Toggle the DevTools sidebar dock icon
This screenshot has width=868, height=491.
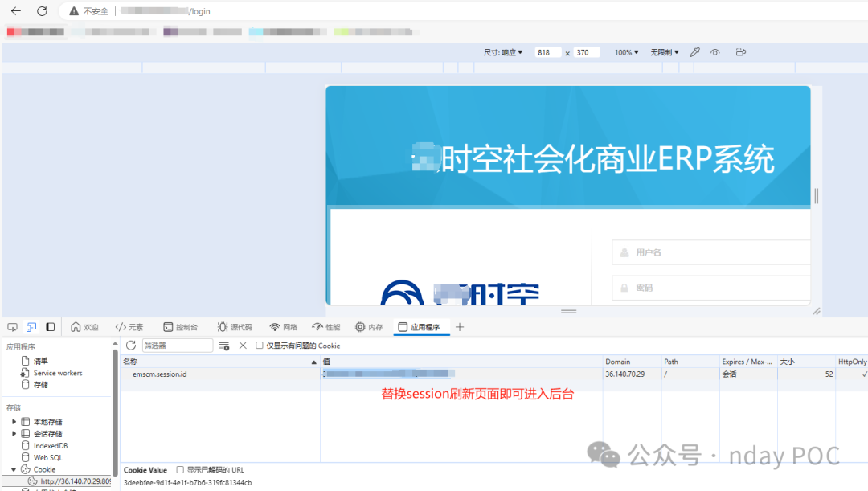click(51, 327)
